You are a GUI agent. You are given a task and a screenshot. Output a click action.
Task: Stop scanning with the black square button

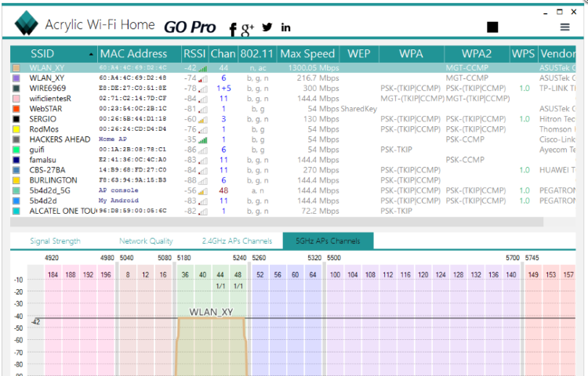point(492,27)
